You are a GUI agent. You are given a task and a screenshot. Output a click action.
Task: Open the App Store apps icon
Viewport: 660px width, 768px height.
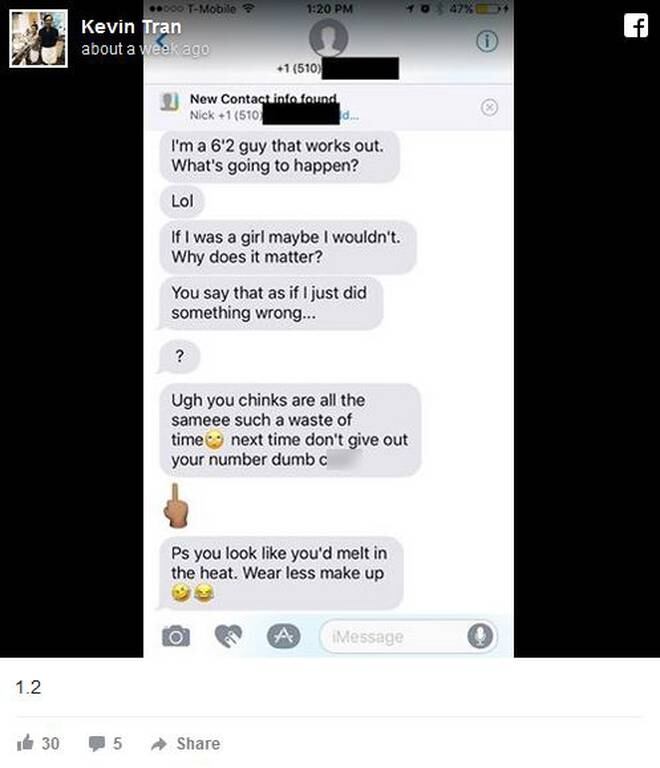pyautogui.click(x=283, y=636)
